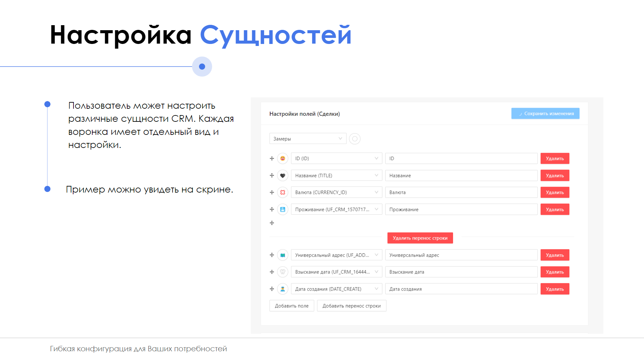644x362 pixels.
Task: Edit the Дата создания label input
Action: (461, 289)
